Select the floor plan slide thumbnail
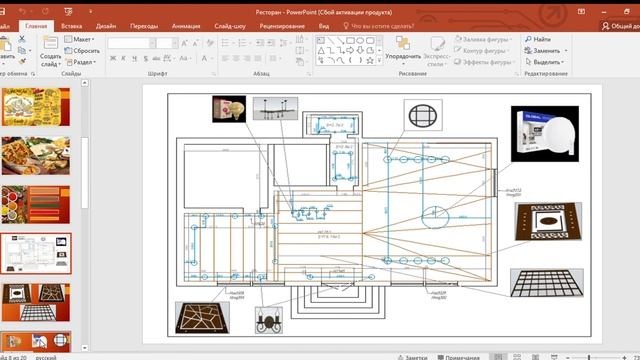This screenshot has height=360, width=640. click(x=36, y=253)
